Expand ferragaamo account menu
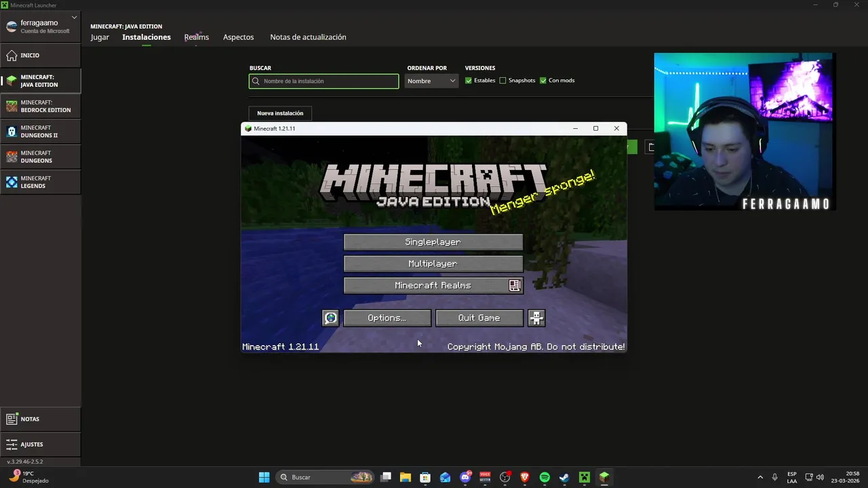Screen dimensions: 868x488 [x=41, y=26]
